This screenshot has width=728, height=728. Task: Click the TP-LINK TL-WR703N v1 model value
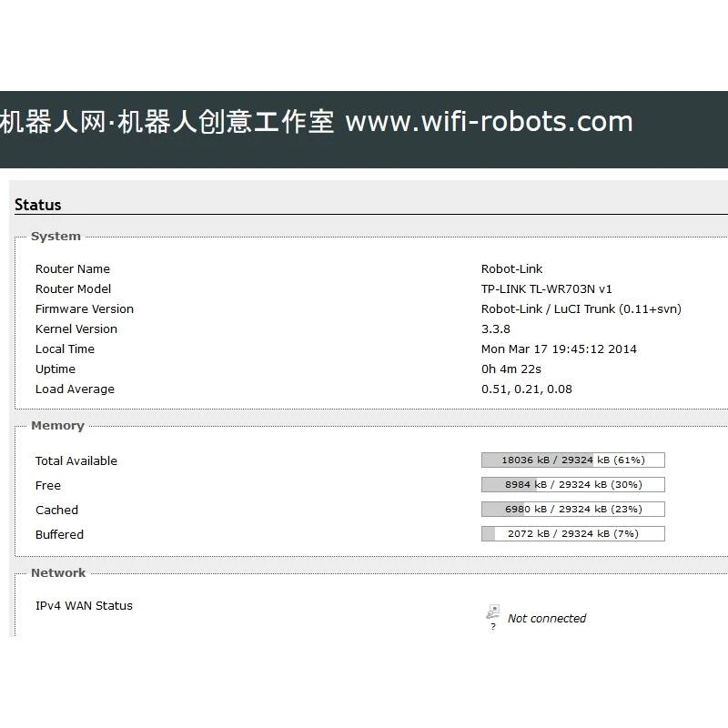546,289
